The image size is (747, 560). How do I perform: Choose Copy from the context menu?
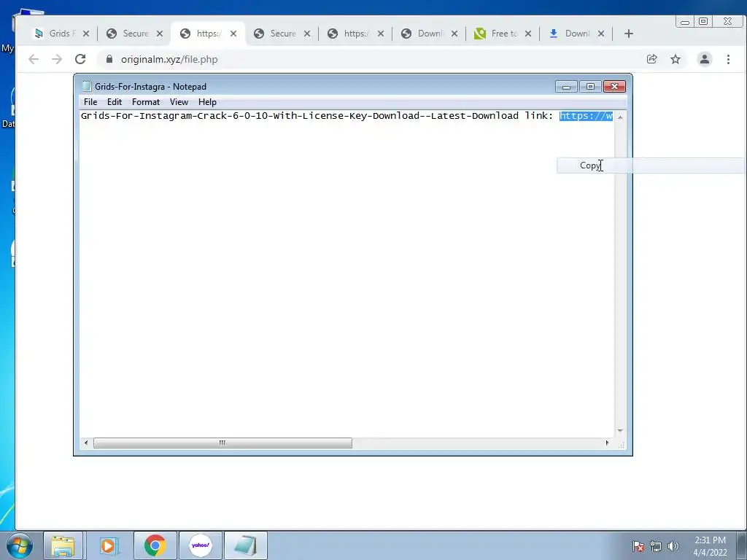point(650,166)
